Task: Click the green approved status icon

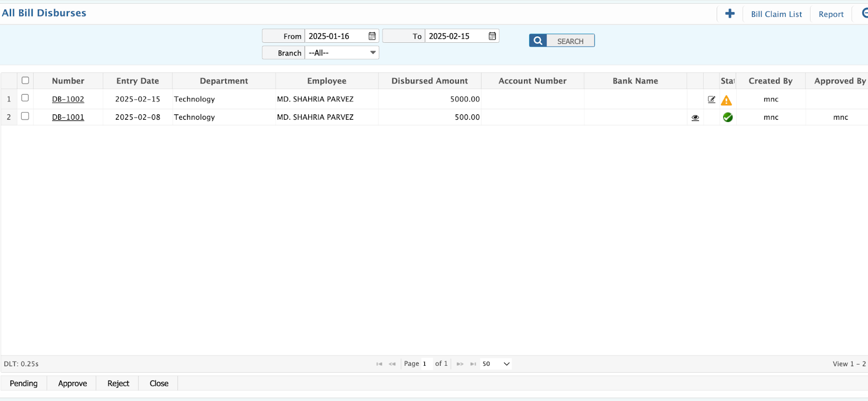Action: 727,117
